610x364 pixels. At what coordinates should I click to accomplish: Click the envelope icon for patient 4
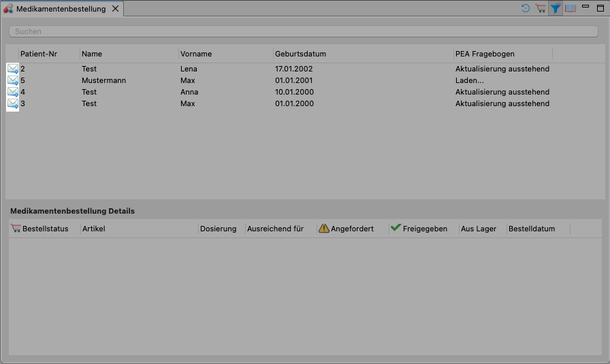[13, 92]
